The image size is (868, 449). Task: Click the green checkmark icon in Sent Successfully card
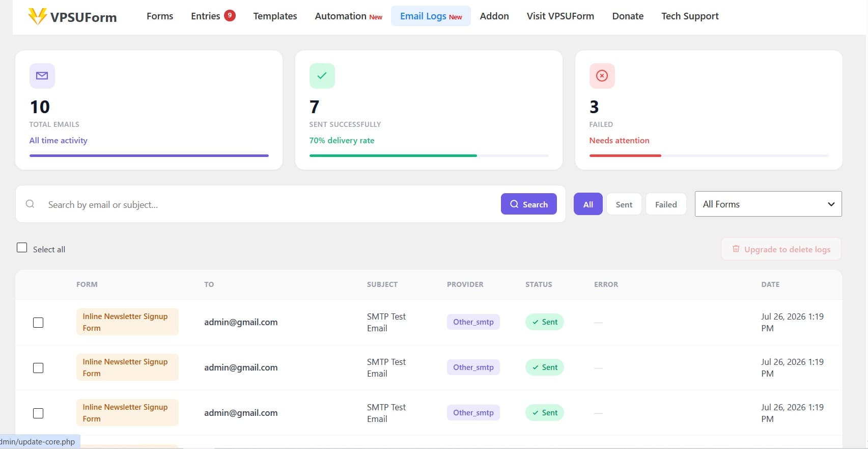pos(322,76)
